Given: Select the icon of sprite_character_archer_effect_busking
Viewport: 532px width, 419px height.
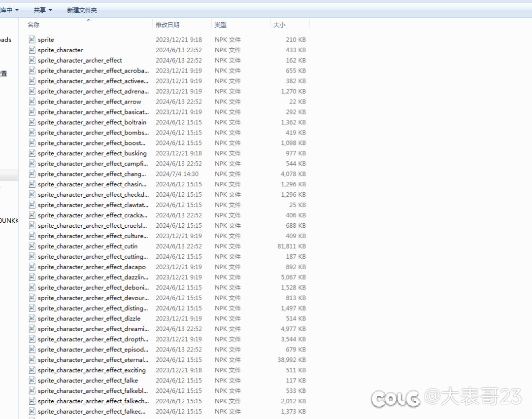Looking at the screenshot, I should point(32,153).
